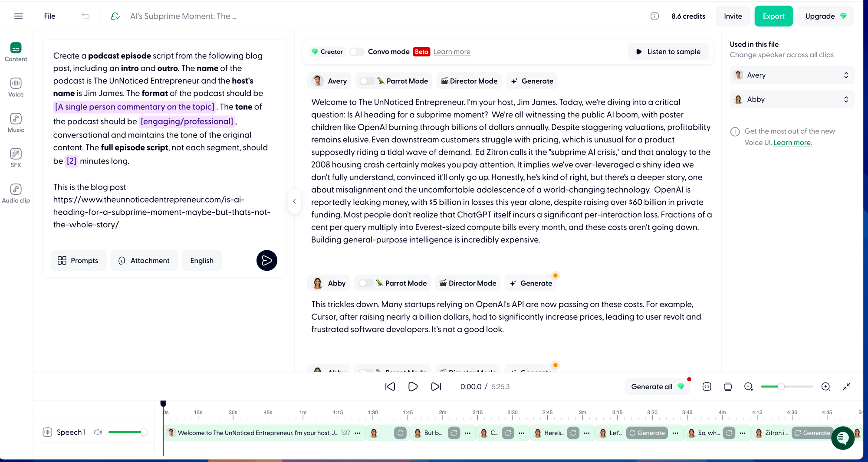Open the Voice sidebar panel

tap(16, 87)
